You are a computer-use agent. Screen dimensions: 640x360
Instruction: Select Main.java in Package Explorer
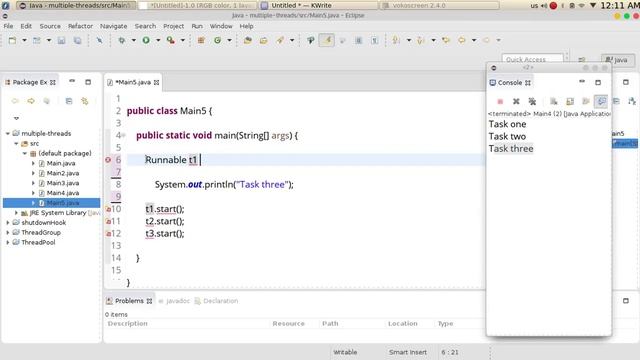(x=61, y=163)
